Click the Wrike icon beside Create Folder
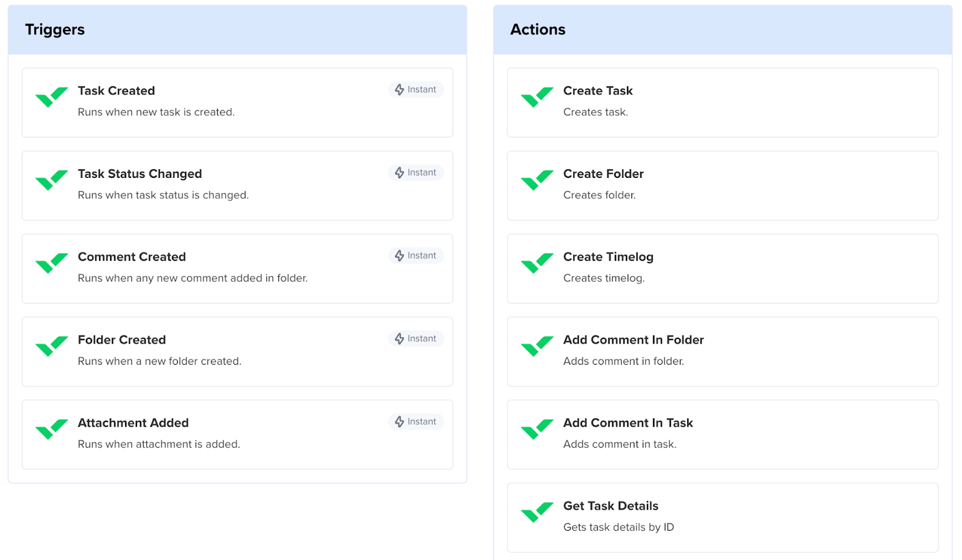This screenshot has height=560, width=962. click(536, 180)
